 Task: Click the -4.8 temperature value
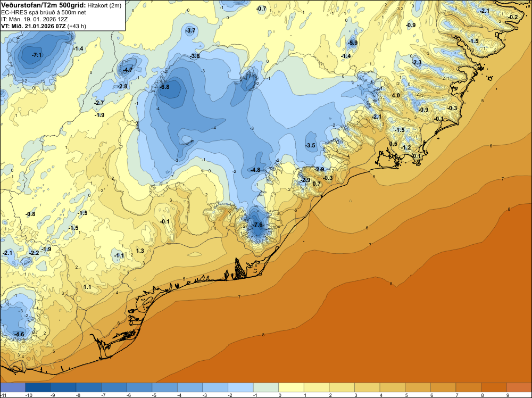click(x=255, y=170)
